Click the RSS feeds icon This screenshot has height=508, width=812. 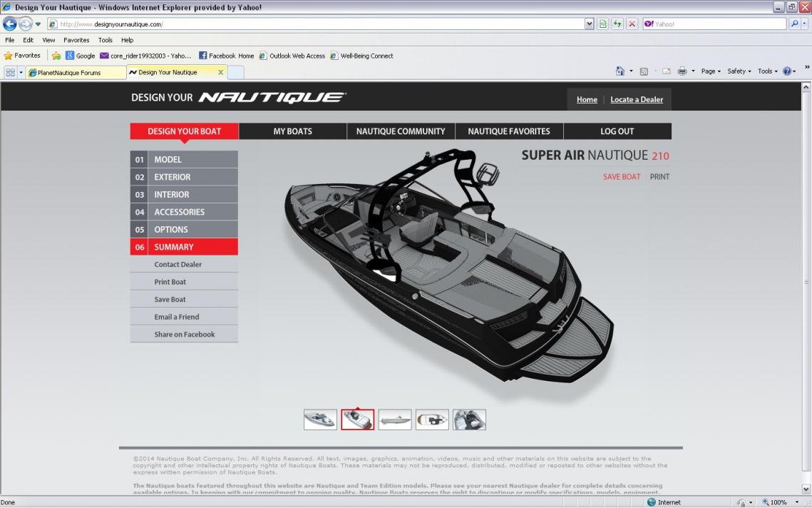pyautogui.click(x=644, y=71)
